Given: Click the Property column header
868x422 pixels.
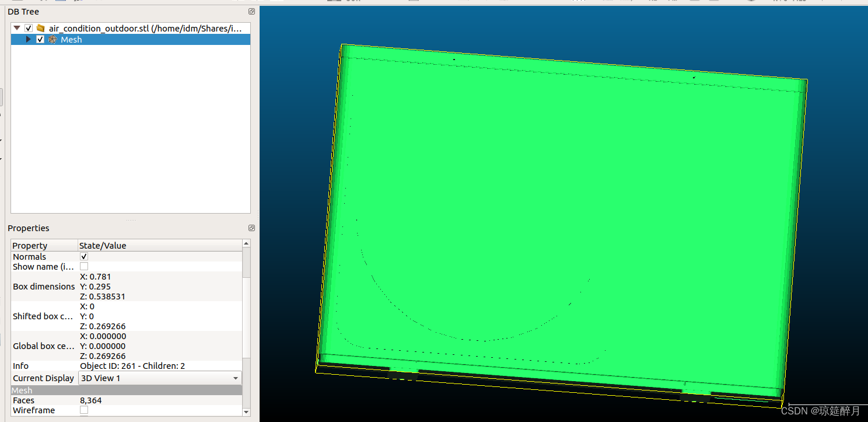Looking at the screenshot, I should pyautogui.click(x=44, y=246).
